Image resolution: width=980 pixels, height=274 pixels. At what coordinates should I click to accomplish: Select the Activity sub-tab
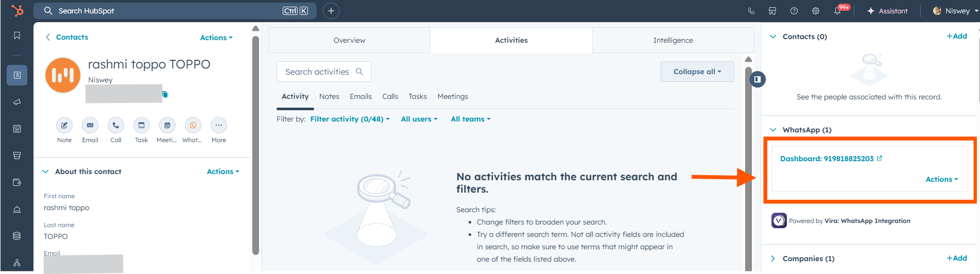pos(295,96)
